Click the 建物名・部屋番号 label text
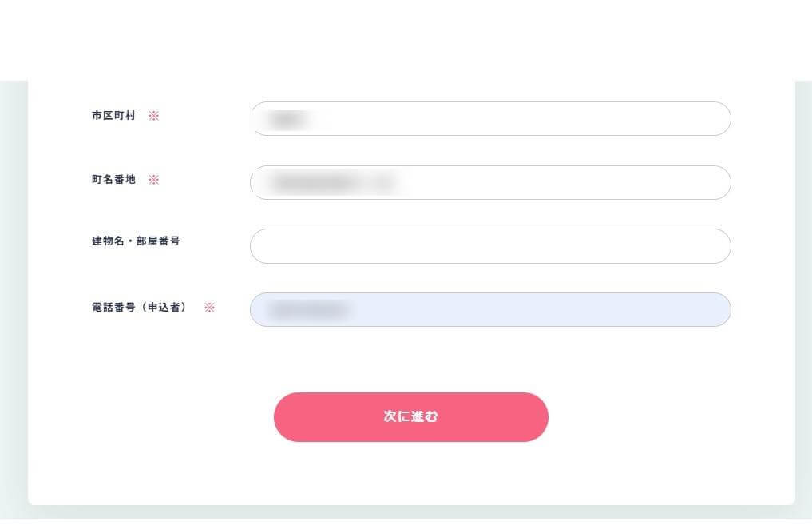Viewport: 812px width, 529px height. tap(136, 241)
